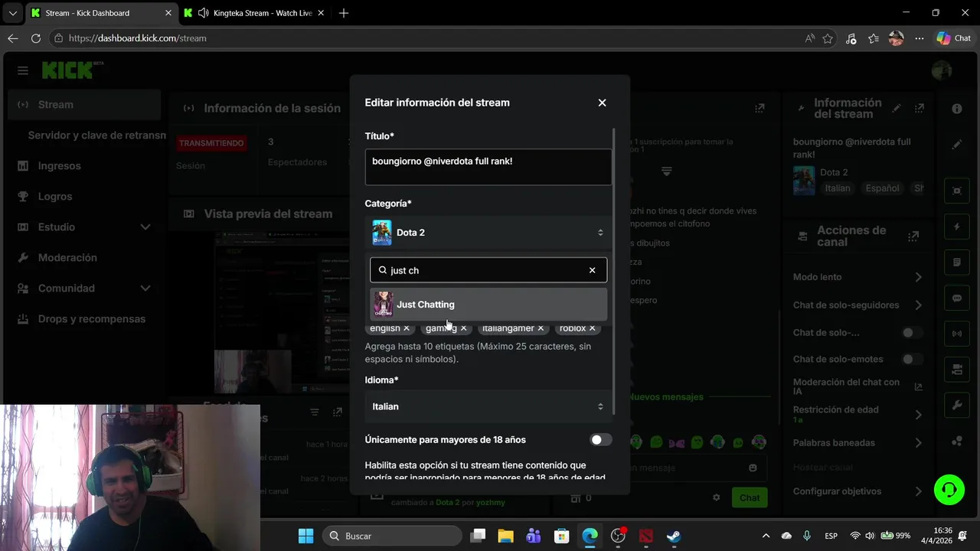980x551 pixels.
Task: Click the Título text field
Action: 488,167
